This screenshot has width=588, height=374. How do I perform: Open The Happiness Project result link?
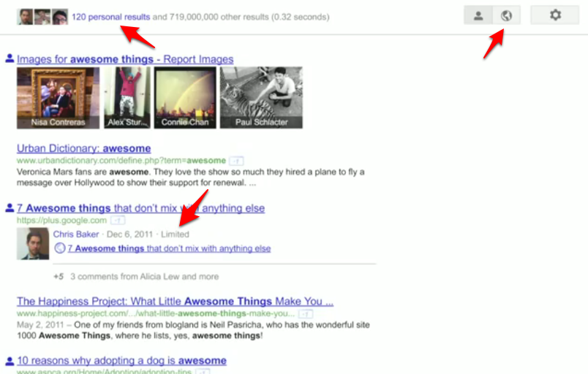pyautogui.click(x=175, y=302)
